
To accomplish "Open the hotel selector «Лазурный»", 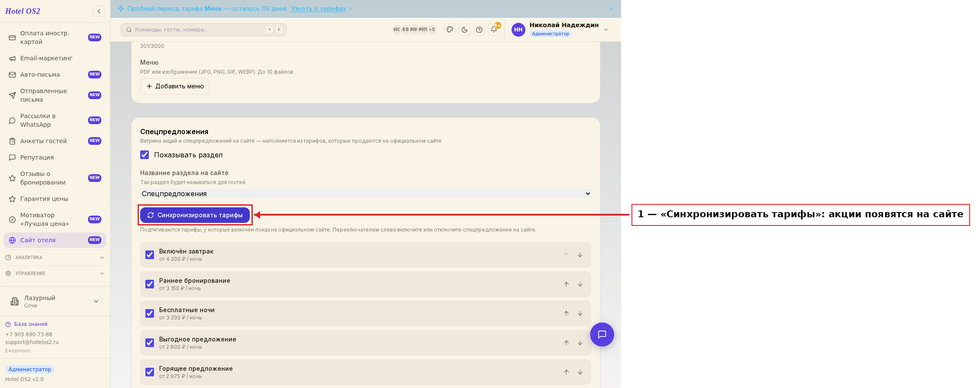I will coord(55,301).
